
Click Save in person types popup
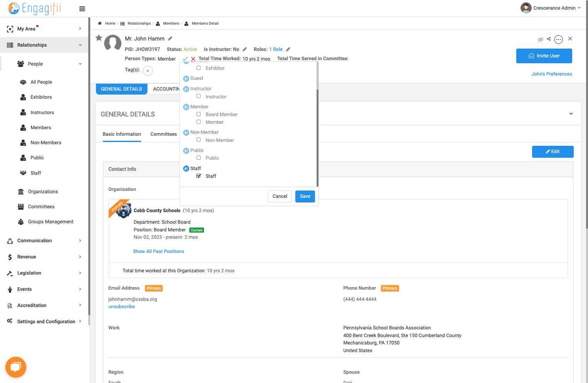tap(305, 196)
